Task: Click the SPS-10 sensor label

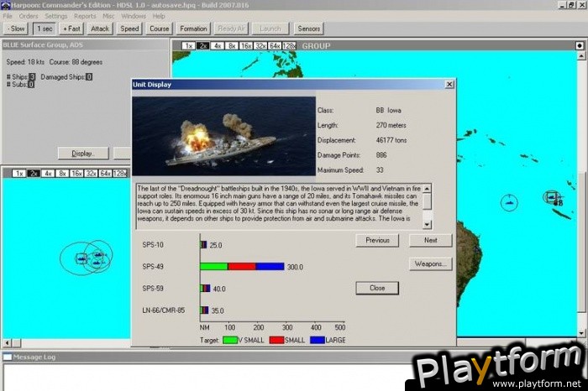Action: [153, 245]
